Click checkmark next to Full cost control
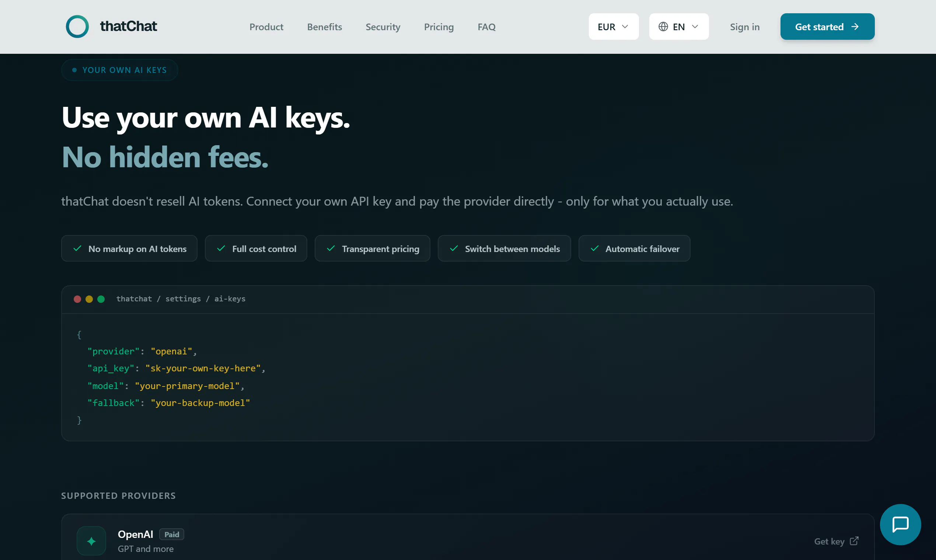Image resolution: width=936 pixels, height=560 pixels. point(221,248)
